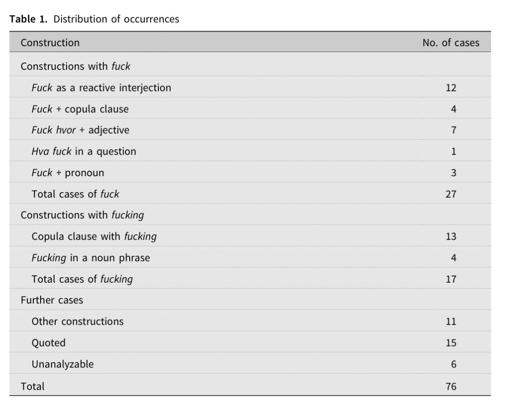Click the 'Other constructions' row label

tap(77, 321)
